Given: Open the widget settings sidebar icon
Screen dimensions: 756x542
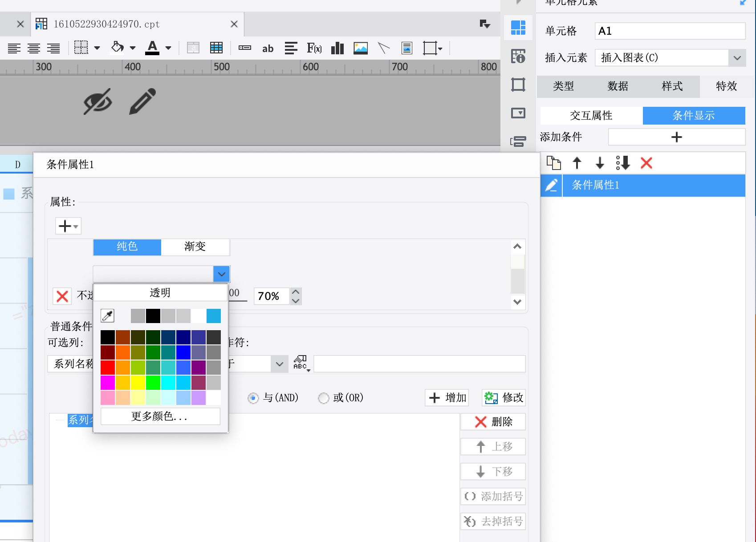Looking at the screenshot, I should 518,113.
